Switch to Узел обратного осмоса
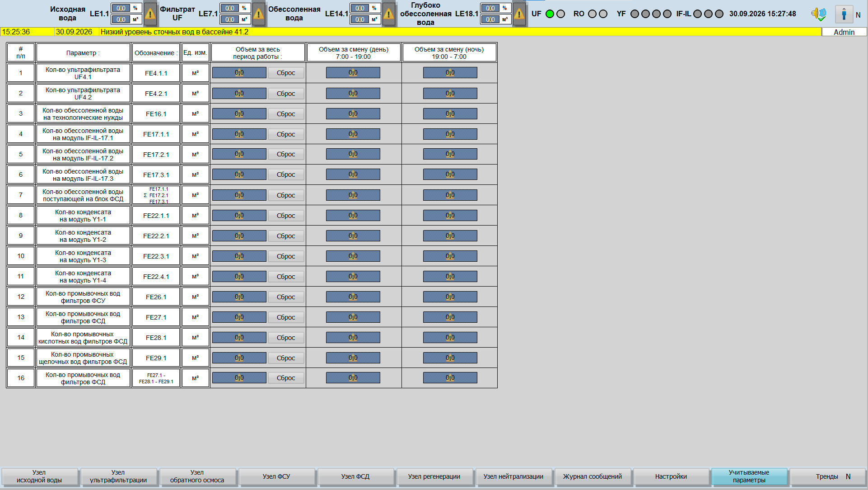 [x=197, y=476]
